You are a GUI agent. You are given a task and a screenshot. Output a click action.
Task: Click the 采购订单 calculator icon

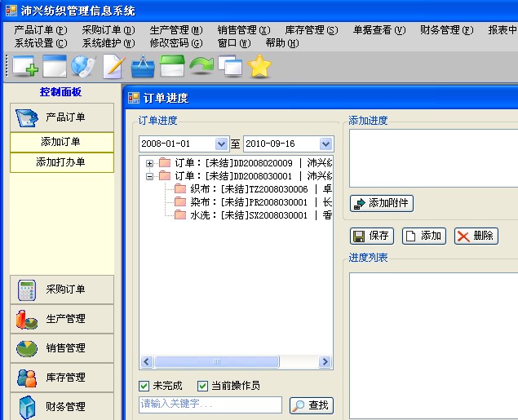[x=27, y=290]
